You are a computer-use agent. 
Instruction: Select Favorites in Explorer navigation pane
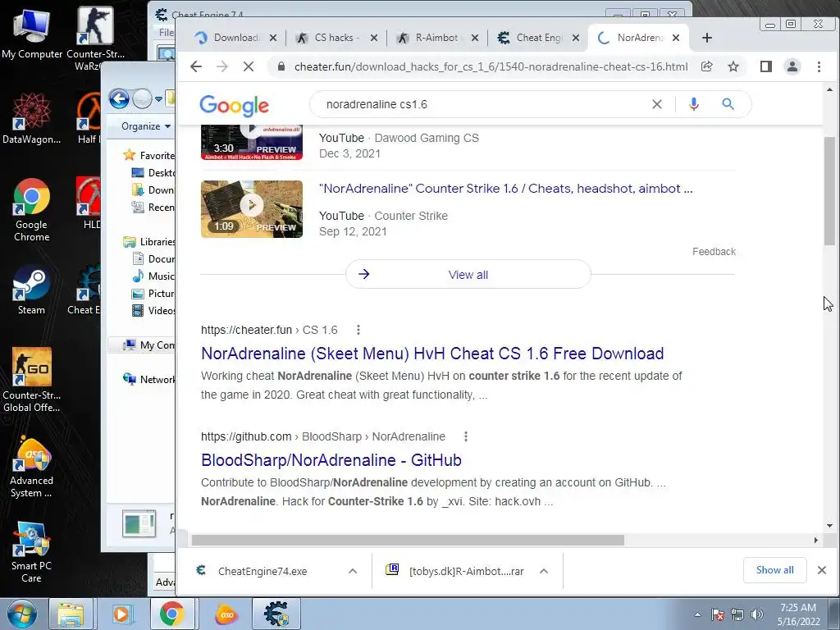pyautogui.click(x=149, y=155)
